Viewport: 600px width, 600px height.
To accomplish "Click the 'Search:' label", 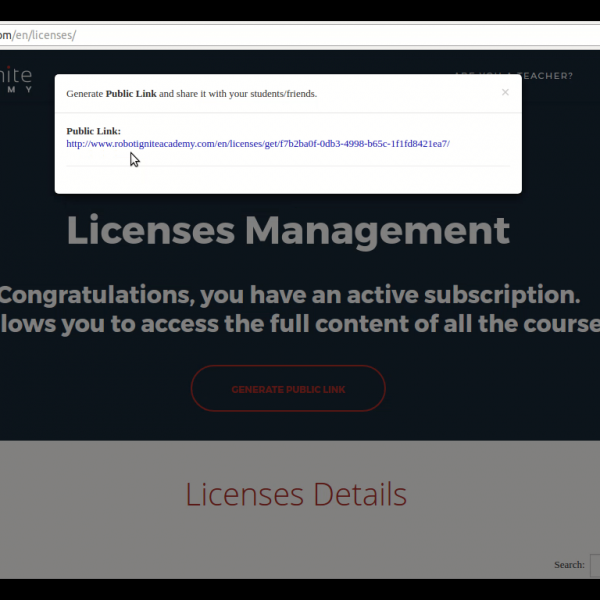I will click(569, 565).
